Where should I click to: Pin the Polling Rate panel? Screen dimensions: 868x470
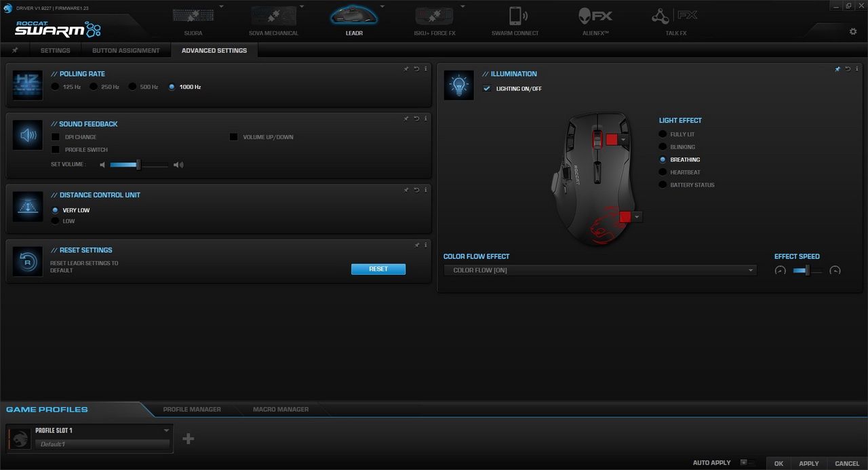pos(406,68)
